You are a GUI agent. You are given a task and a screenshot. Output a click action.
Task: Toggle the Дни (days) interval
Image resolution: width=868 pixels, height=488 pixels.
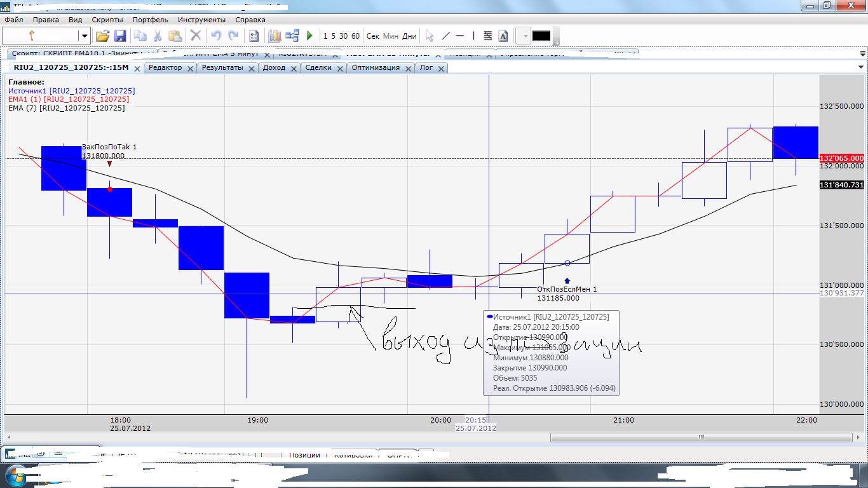pos(410,36)
